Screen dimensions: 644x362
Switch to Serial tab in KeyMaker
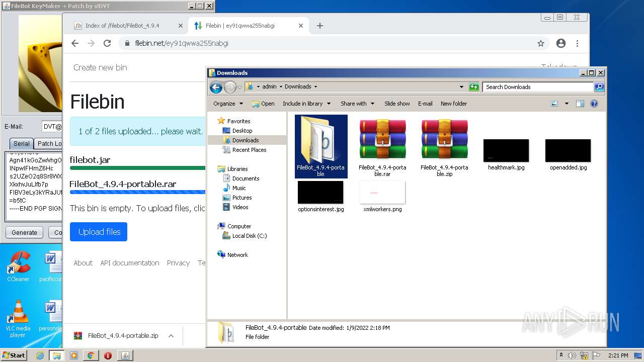pyautogui.click(x=21, y=143)
